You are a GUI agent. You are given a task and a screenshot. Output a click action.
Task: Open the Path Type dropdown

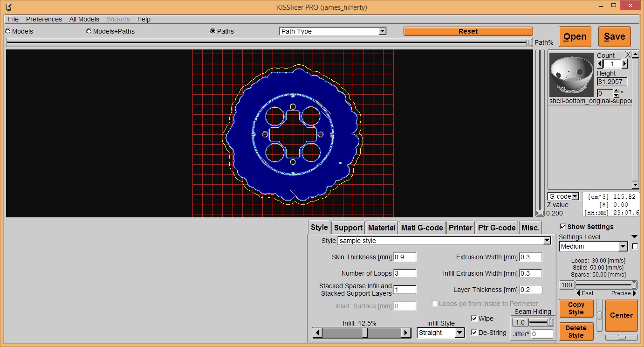(x=333, y=31)
